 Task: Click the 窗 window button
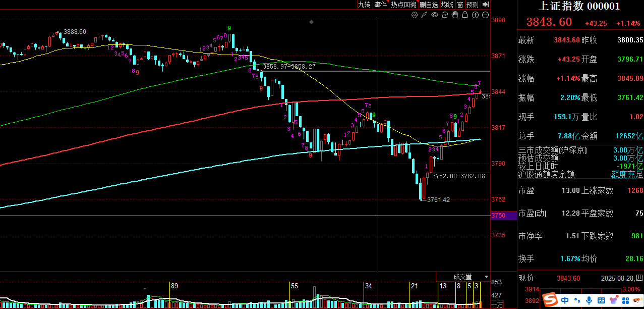459,5
